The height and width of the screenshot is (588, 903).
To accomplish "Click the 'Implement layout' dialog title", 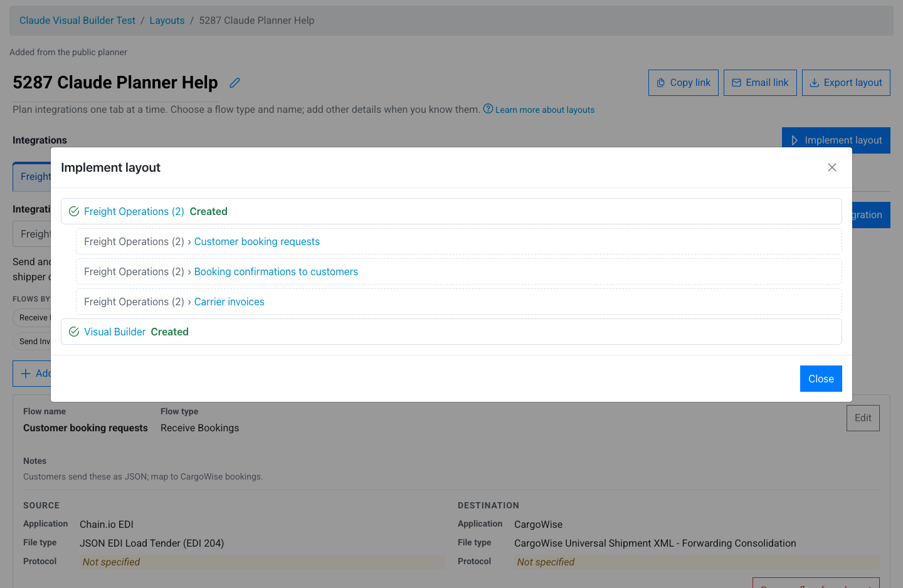I will 110,167.
